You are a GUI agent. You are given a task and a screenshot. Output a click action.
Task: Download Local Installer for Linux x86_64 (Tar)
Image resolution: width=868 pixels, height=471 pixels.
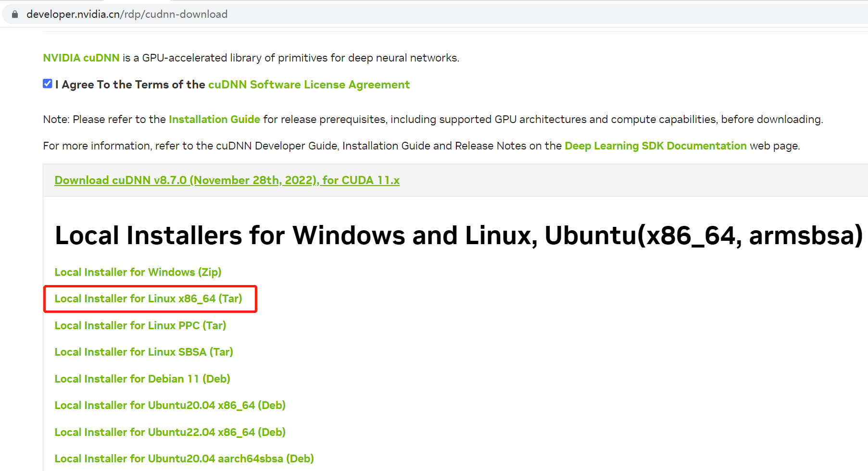point(148,298)
